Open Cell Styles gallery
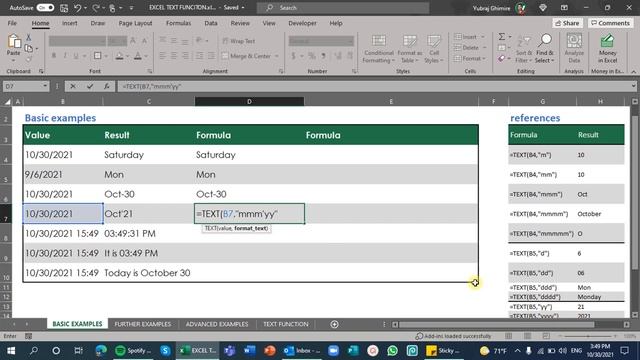This screenshot has width=640, height=360. [433, 49]
